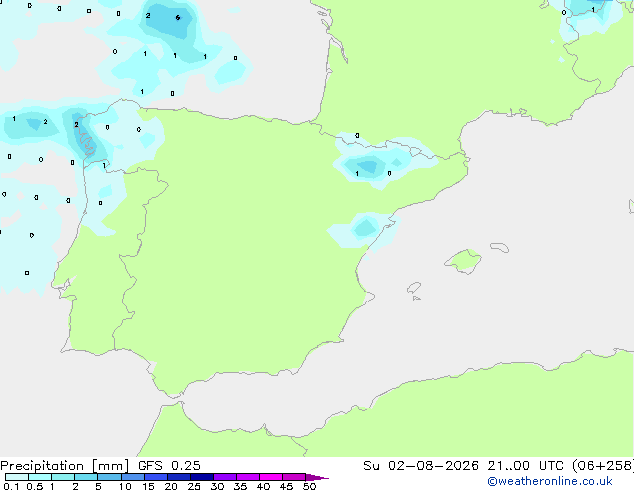Click the Mallorca island outline
The image size is (634, 490).
[463, 261]
